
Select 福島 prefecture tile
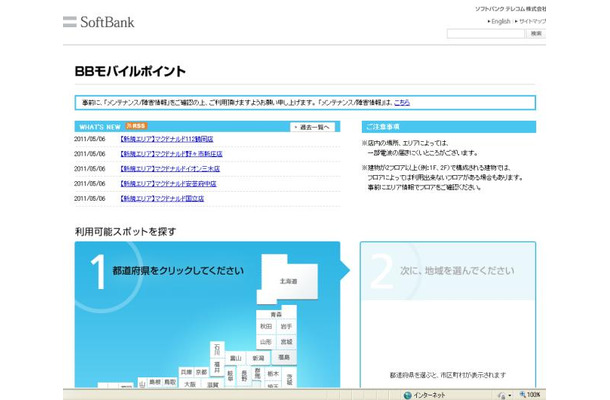click(284, 357)
